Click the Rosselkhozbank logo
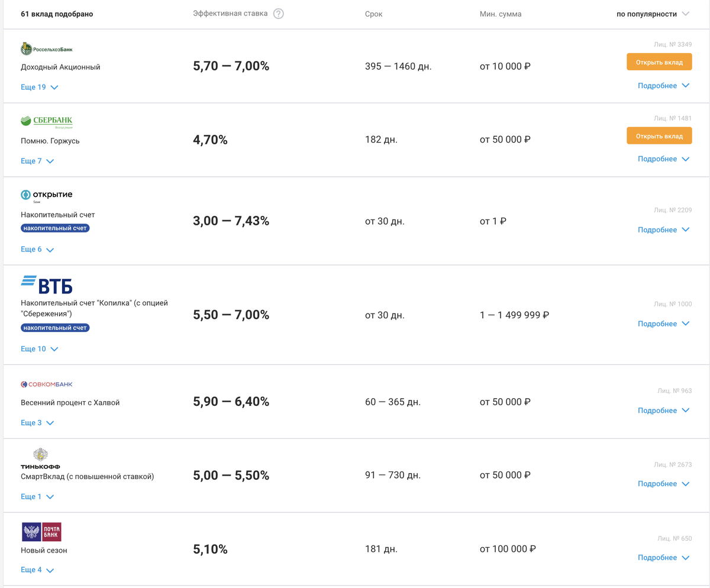The width and height of the screenshot is (710, 588). click(x=47, y=49)
